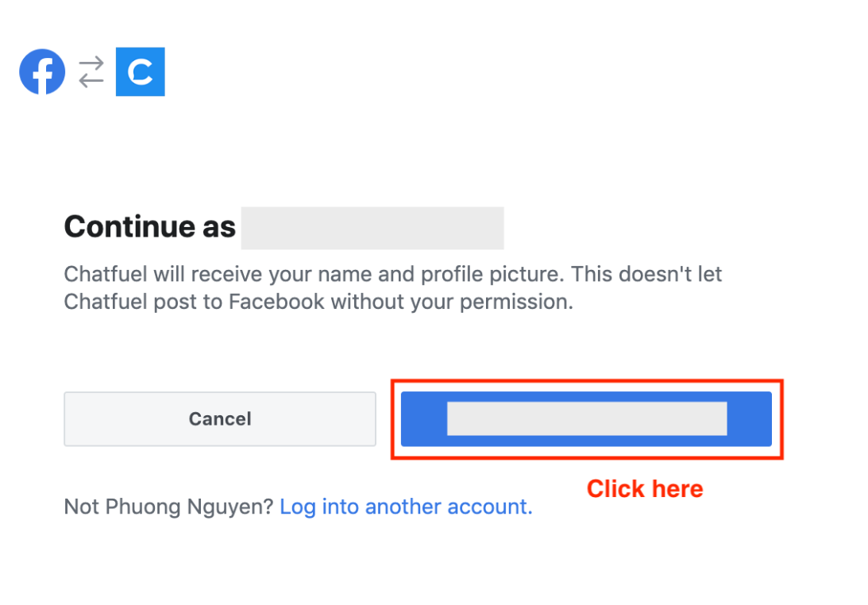Click the gray redacted label inside blue button
The image size is (868, 605).
click(587, 419)
